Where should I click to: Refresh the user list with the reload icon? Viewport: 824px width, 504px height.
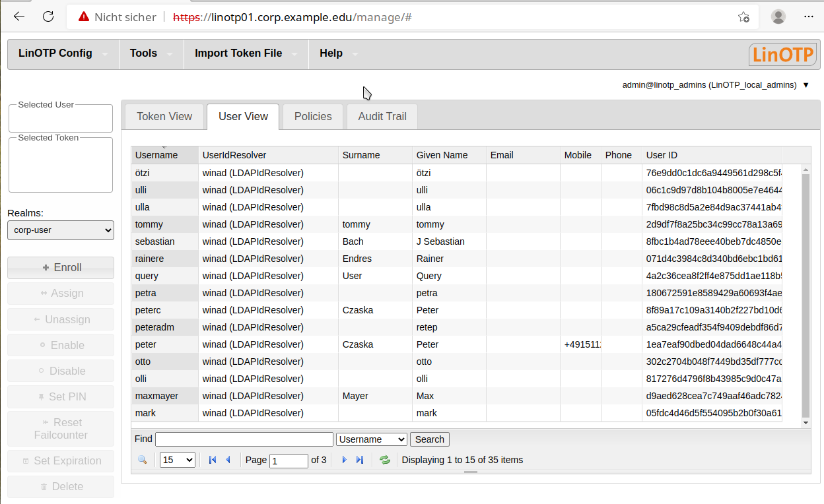pos(385,460)
